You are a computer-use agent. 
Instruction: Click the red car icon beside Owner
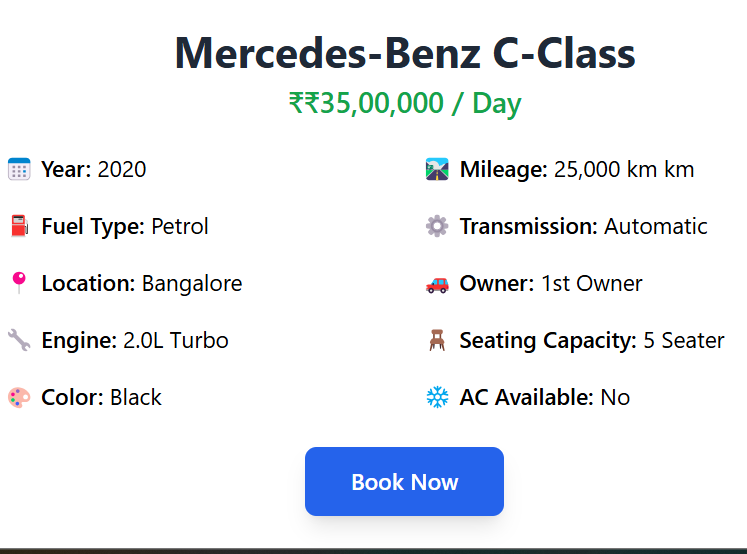point(437,284)
